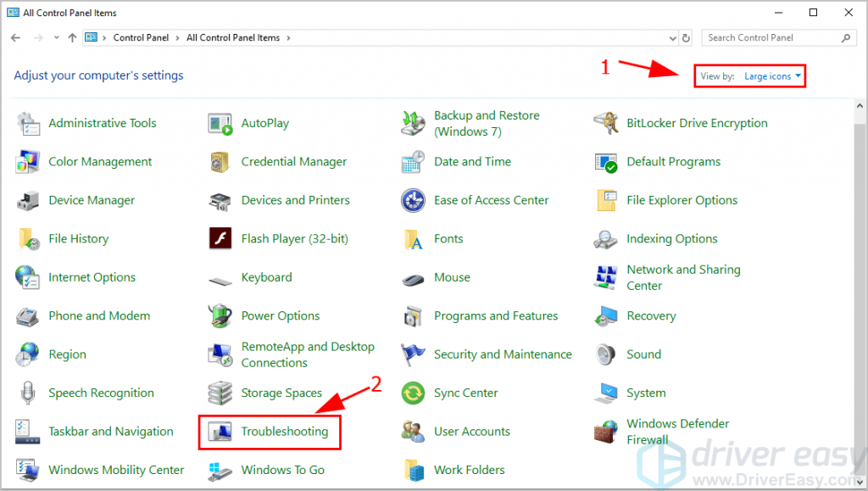The width and height of the screenshot is (868, 491).
Task: Click the BitLocker Drive Encryption icon
Action: click(606, 124)
